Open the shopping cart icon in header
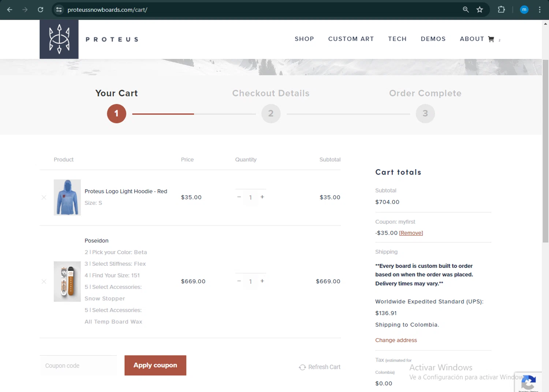 point(491,39)
